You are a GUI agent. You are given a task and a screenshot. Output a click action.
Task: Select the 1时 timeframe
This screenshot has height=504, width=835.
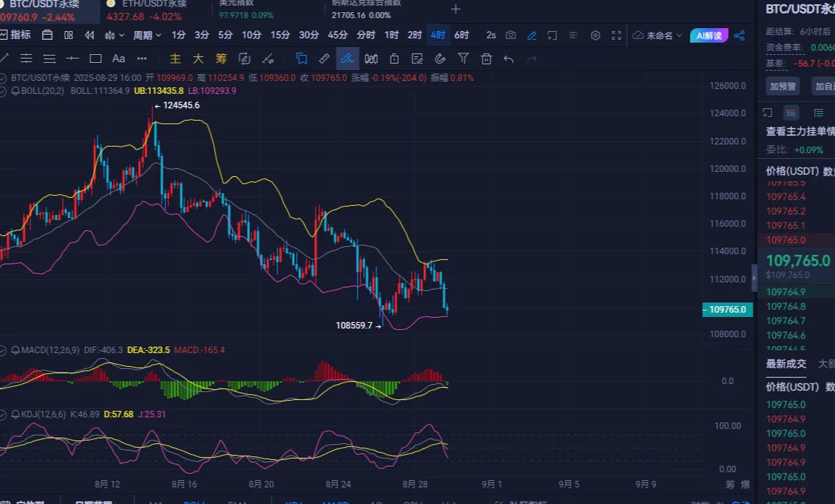(391, 35)
